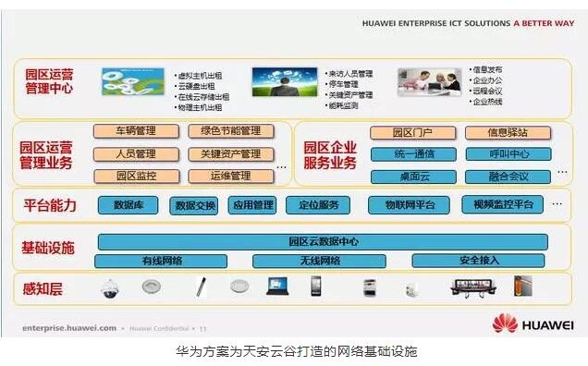Select the 融合会议 box
The image size is (588, 366).
(x=508, y=177)
